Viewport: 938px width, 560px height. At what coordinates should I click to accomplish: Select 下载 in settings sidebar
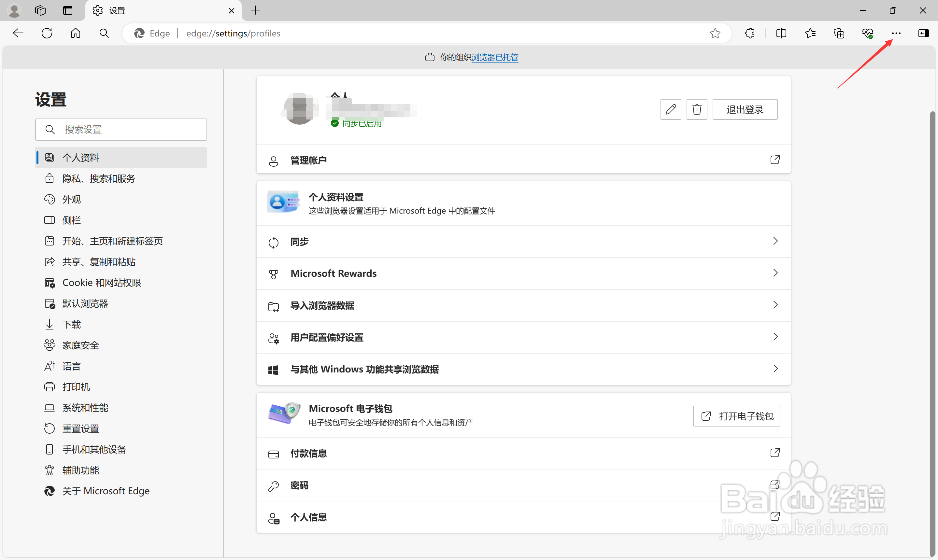121,324
